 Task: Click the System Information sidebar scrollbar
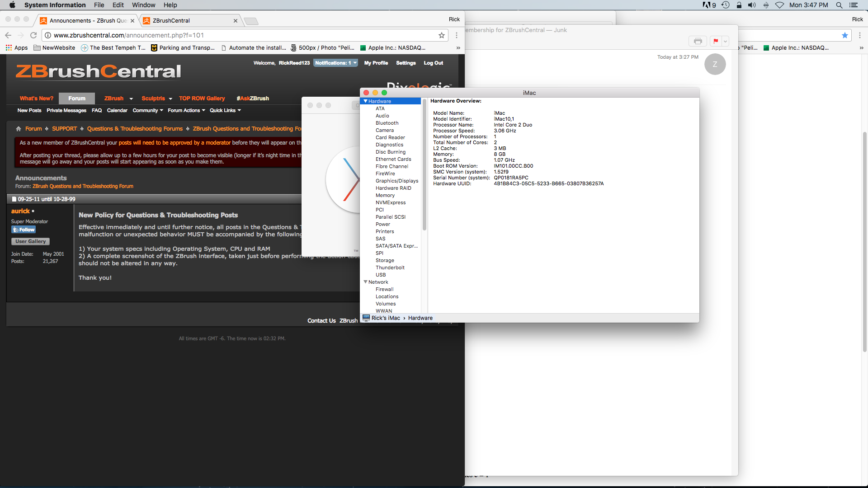(425, 165)
